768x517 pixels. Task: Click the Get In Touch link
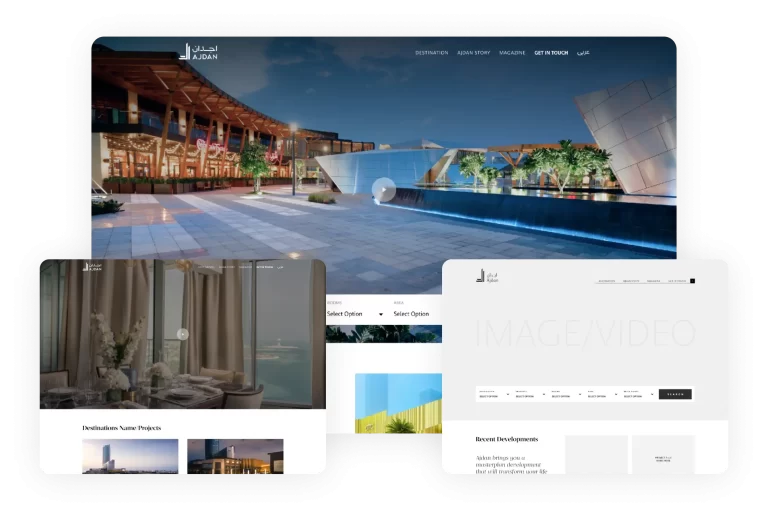tap(550, 52)
